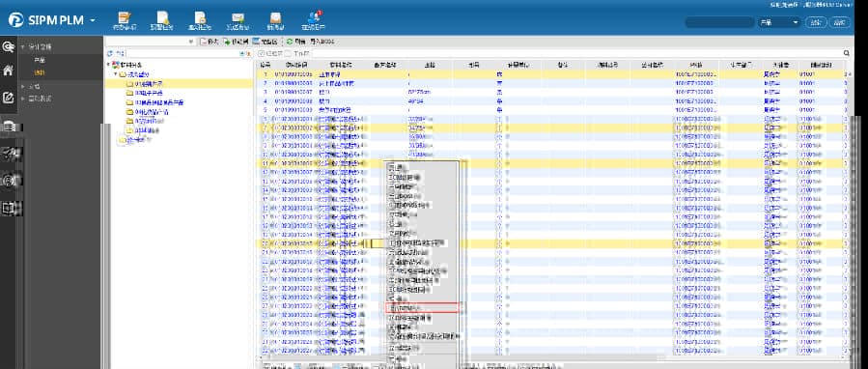Open the combo box dropdown arrow in list toolbar

click(x=191, y=42)
